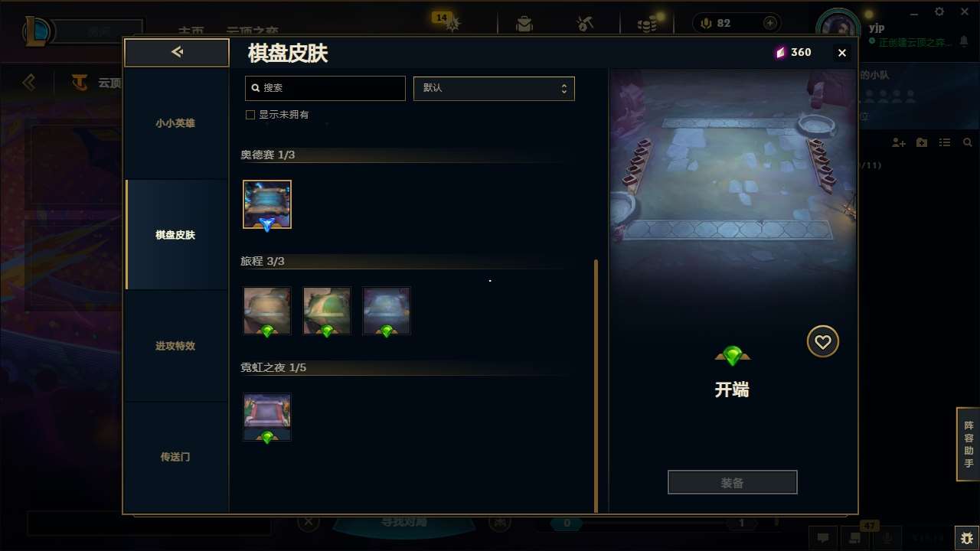Click the back arrow button in dialog
Image resolution: width=980 pixels, height=551 pixels.
pos(177,52)
